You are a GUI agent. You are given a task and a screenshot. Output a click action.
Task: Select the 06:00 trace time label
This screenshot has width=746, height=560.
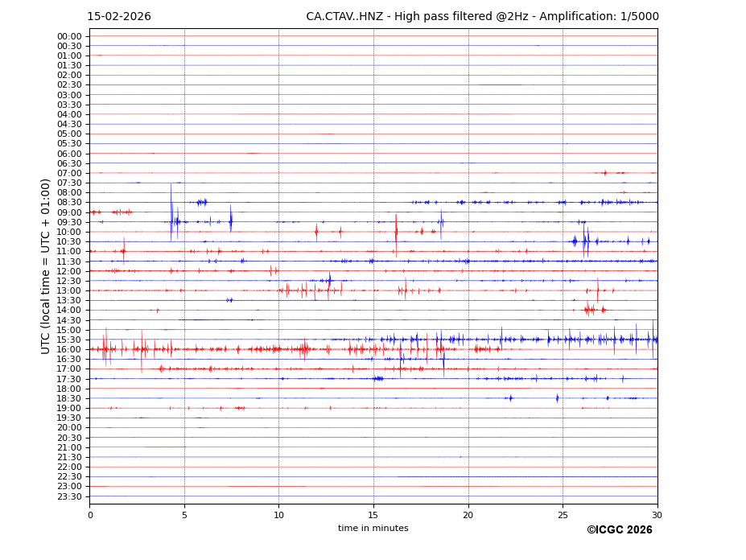(x=69, y=154)
